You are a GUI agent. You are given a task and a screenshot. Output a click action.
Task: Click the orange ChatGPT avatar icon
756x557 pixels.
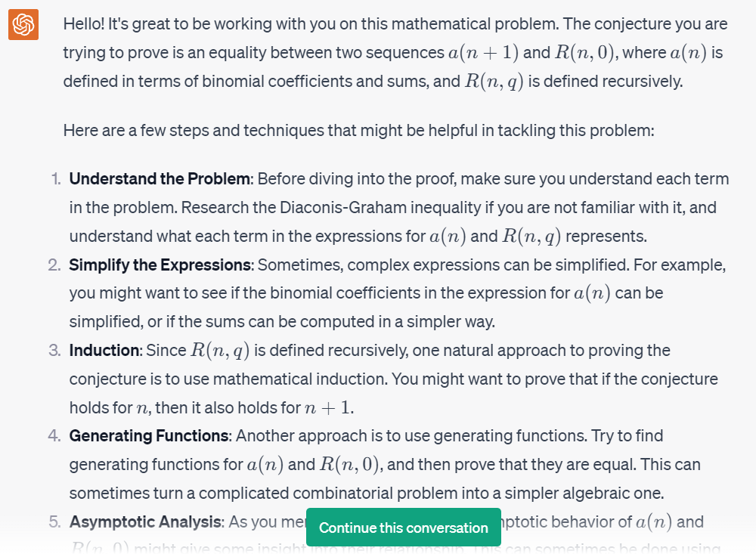tap(23, 24)
